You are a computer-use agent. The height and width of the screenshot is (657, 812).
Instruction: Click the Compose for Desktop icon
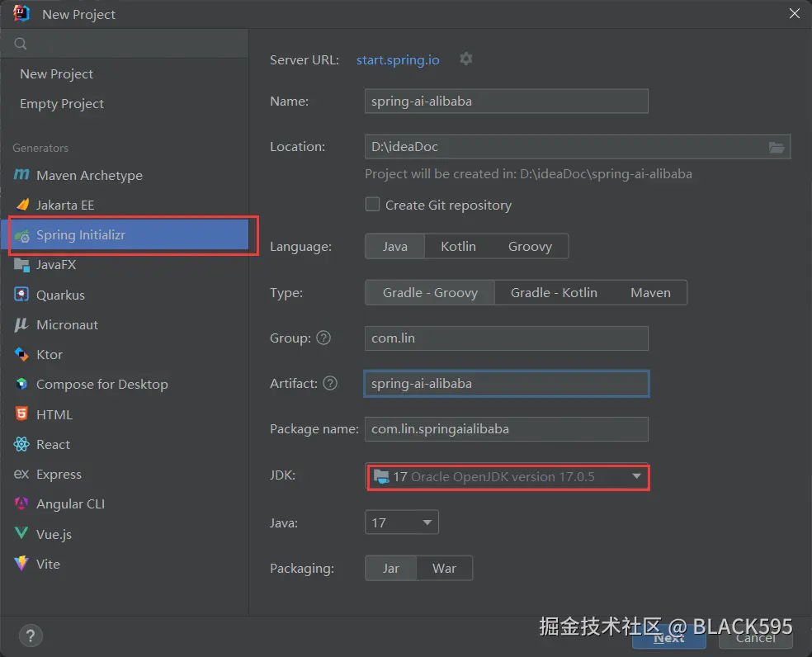21,384
